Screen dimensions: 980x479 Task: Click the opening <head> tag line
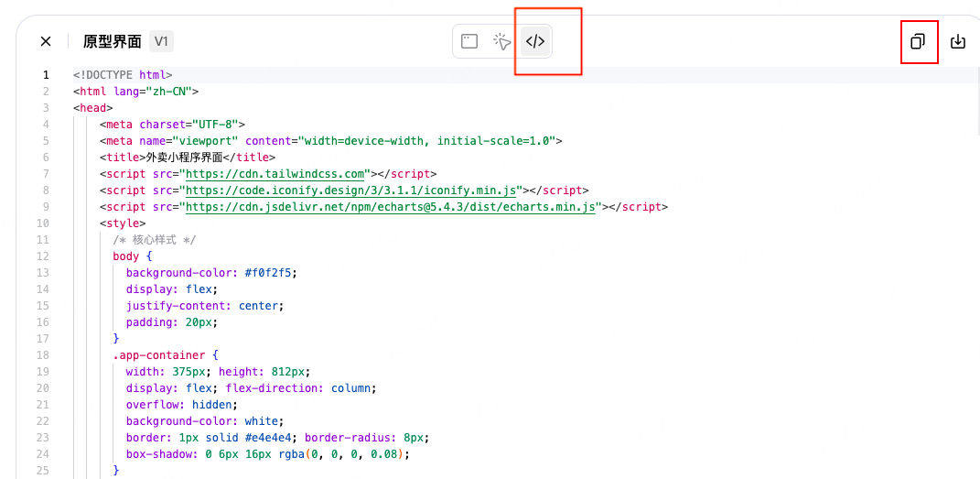click(93, 107)
